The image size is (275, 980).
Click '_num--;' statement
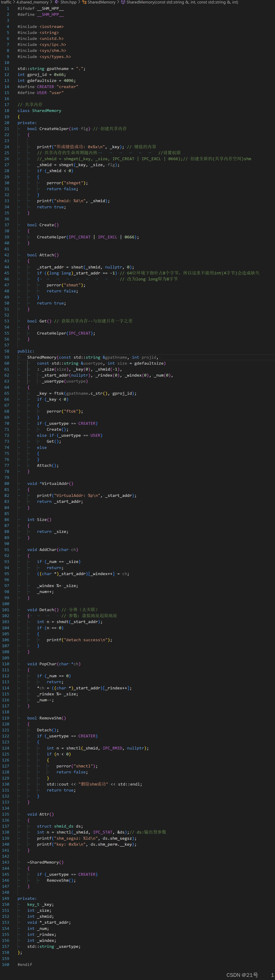[45, 700]
